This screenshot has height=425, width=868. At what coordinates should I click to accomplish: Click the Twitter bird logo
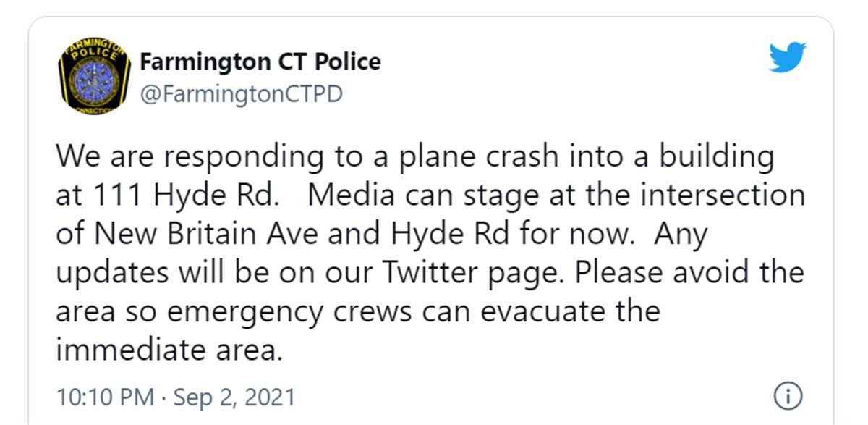click(x=787, y=57)
